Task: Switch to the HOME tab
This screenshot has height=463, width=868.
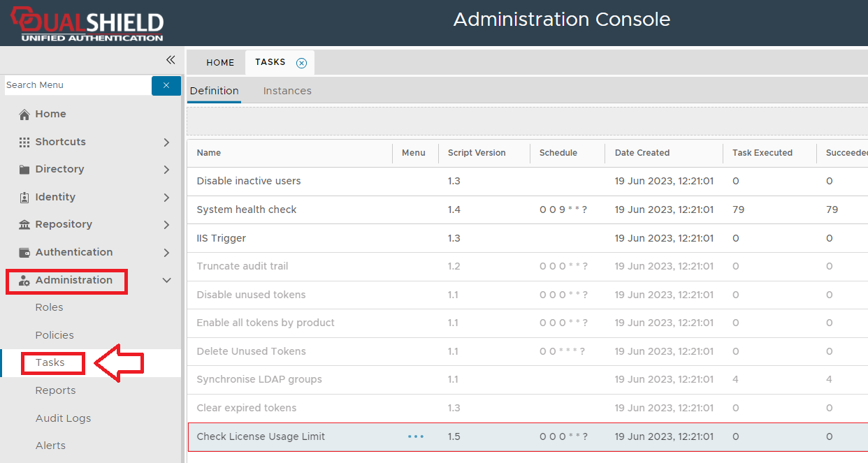Action: point(220,63)
